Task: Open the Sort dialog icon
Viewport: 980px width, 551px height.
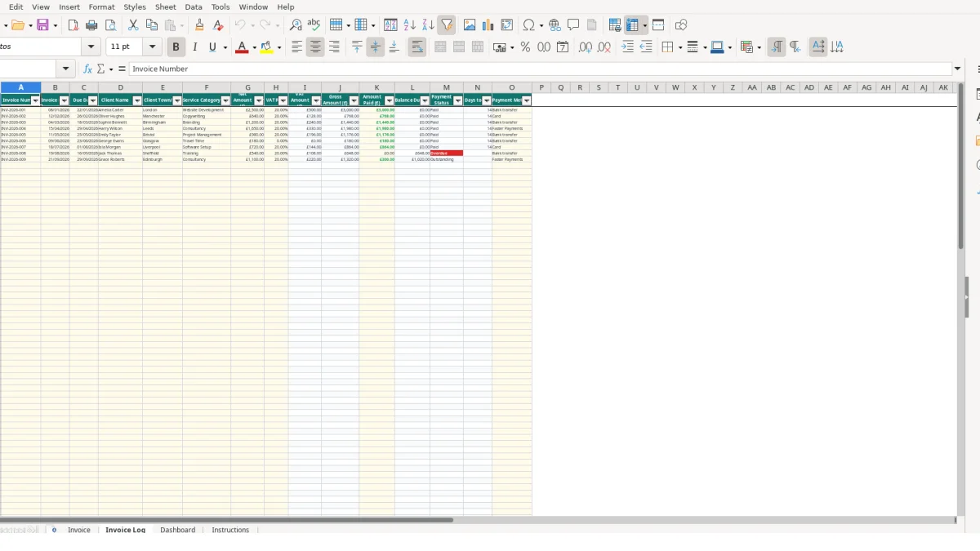Action: [x=390, y=25]
